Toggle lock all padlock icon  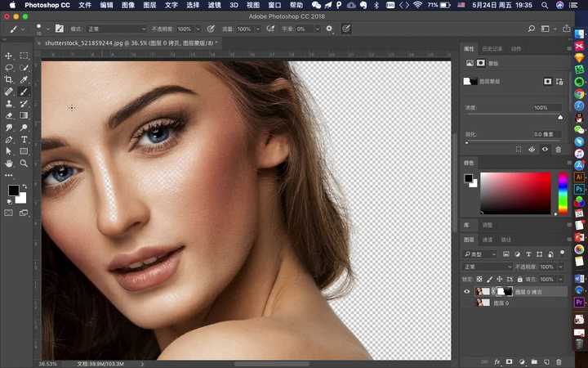click(x=519, y=279)
